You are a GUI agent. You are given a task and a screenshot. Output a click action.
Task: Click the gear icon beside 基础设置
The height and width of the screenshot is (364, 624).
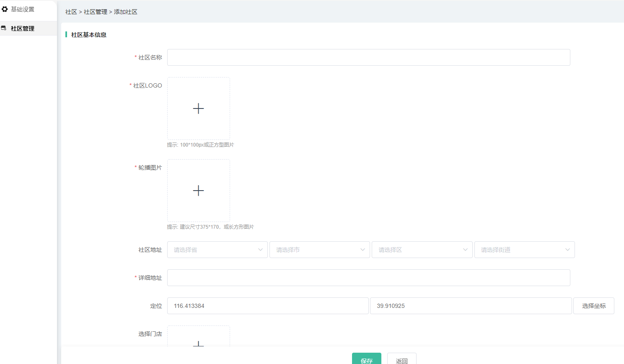click(x=5, y=9)
